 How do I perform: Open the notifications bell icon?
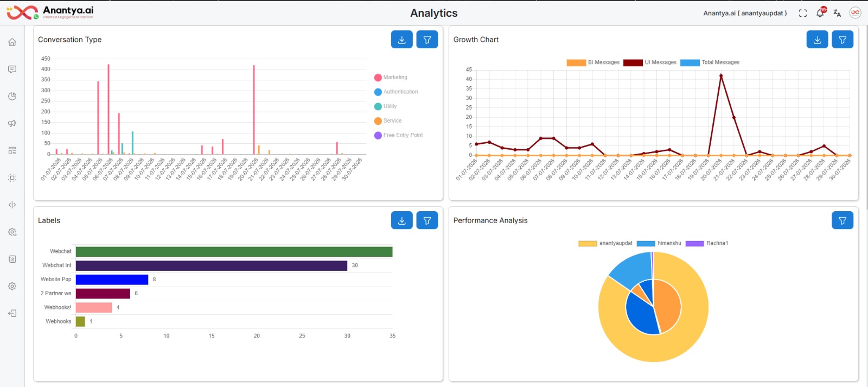click(820, 13)
